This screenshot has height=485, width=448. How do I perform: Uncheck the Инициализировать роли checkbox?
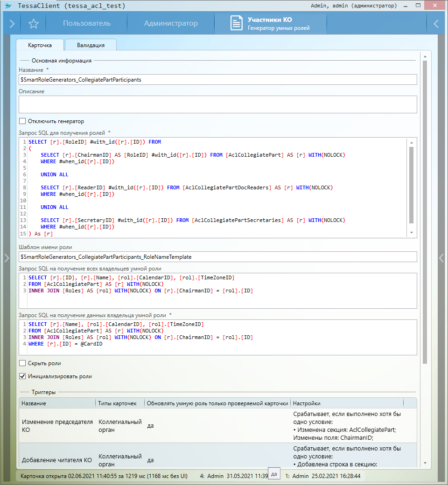coord(22,376)
